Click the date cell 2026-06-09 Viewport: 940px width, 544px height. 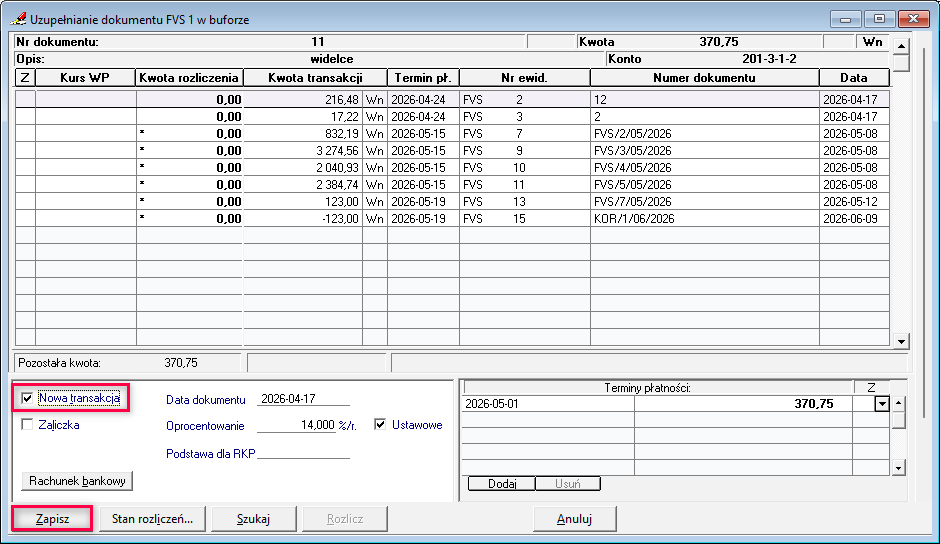850,218
